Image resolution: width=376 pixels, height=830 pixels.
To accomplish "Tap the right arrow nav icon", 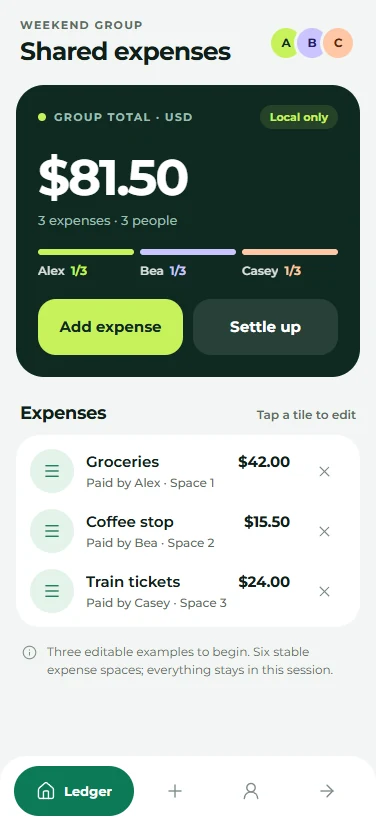I will tap(327, 791).
